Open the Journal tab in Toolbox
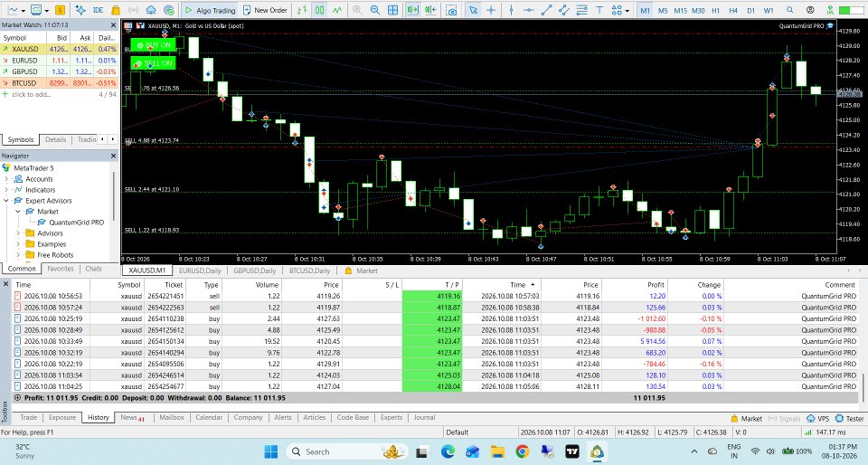 [x=425, y=417]
